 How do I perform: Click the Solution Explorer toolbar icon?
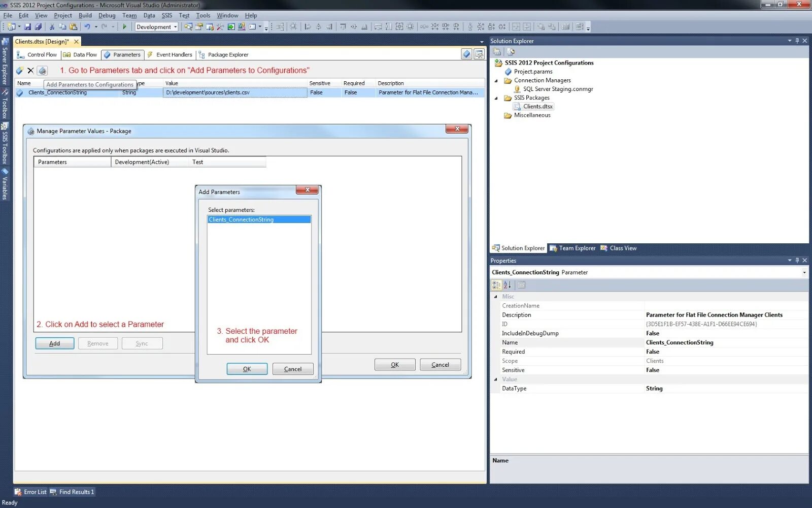[188, 26]
